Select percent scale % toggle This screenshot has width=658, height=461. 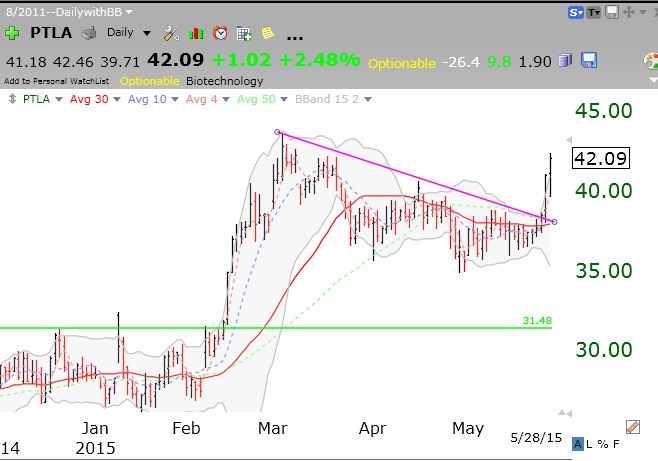click(603, 444)
